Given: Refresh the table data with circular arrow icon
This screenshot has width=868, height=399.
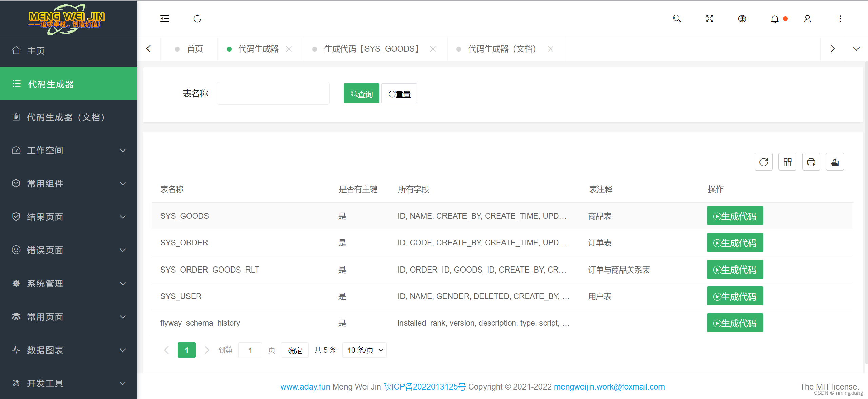Looking at the screenshot, I should [764, 162].
